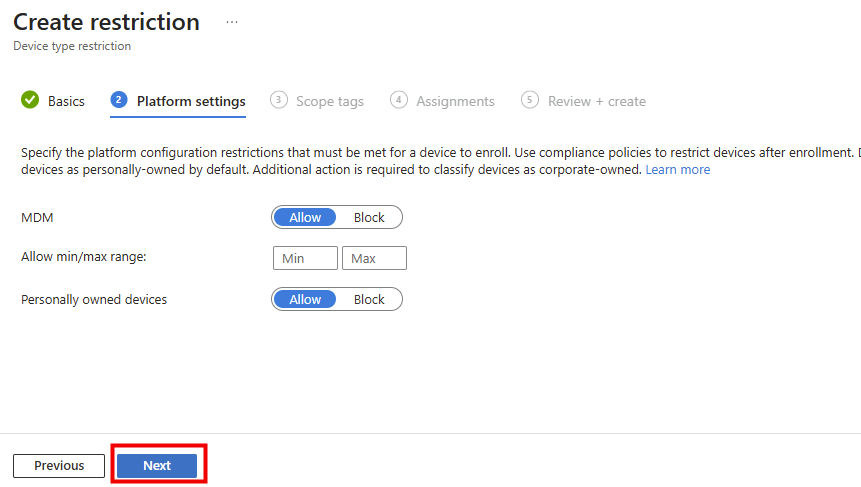Click Next to continue
Image resolution: width=861 pixels, height=487 pixels.
pos(157,465)
